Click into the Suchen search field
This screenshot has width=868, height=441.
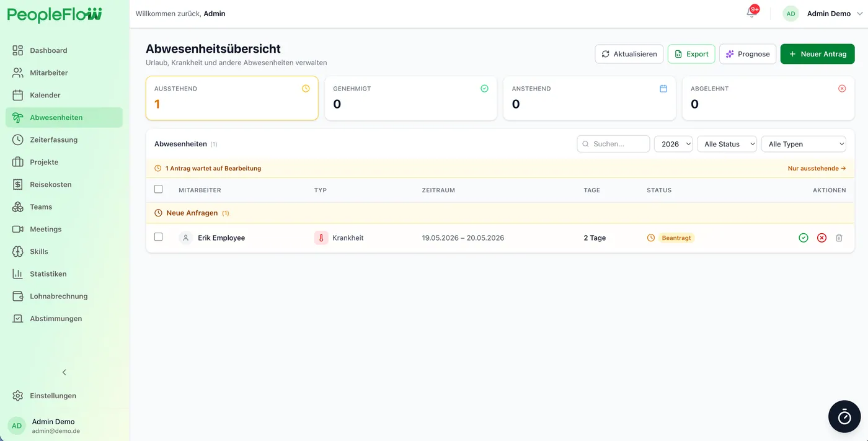613,144
